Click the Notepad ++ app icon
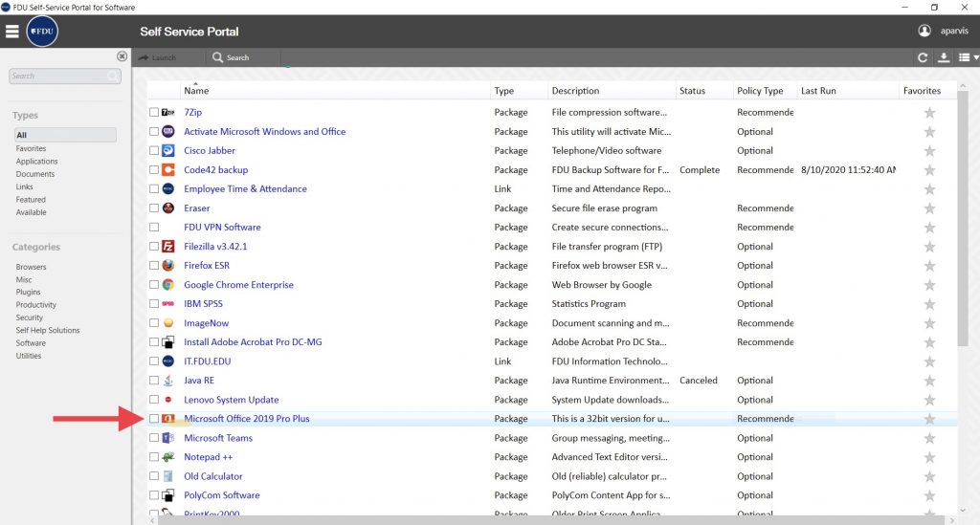This screenshot has height=525, width=980. pos(168,457)
